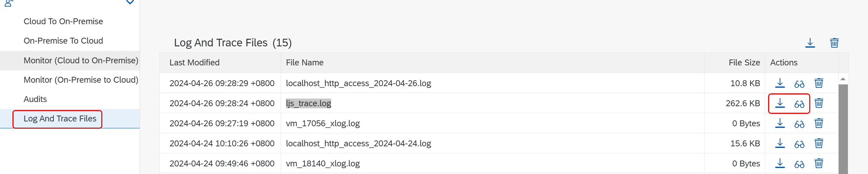Click the table scrollbar up arrow

pos(843,79)
